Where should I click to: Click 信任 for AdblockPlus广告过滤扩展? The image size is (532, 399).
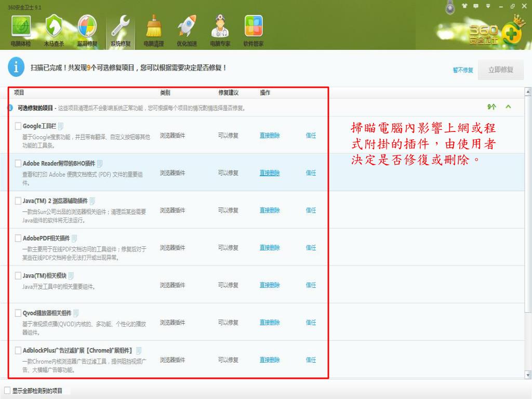pos(311,360)
